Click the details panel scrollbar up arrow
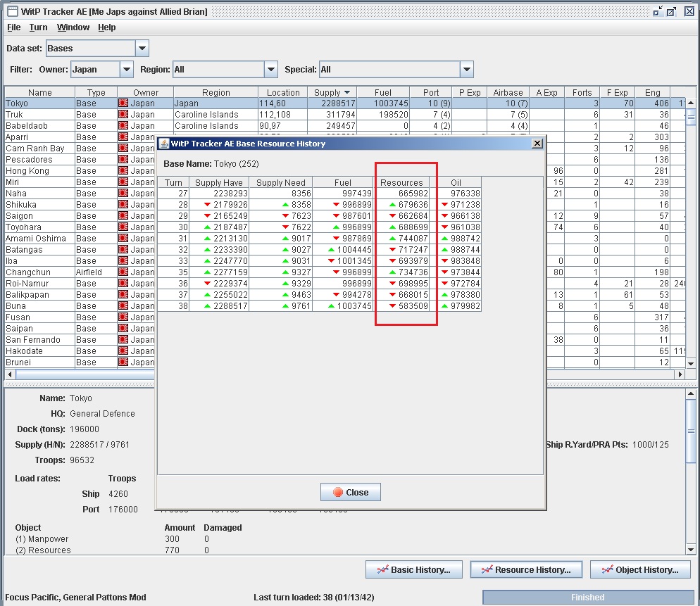 coord(691,394)
